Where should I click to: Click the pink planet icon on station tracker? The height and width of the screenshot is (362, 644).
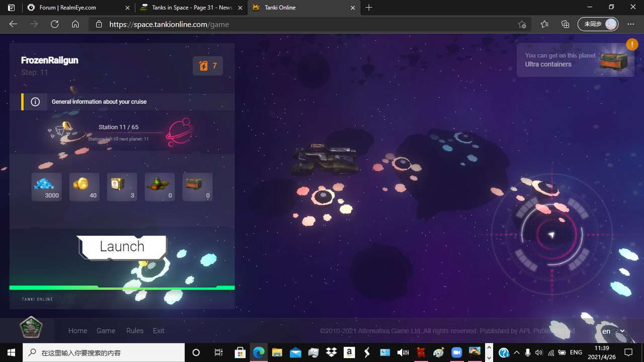[180, 132]
